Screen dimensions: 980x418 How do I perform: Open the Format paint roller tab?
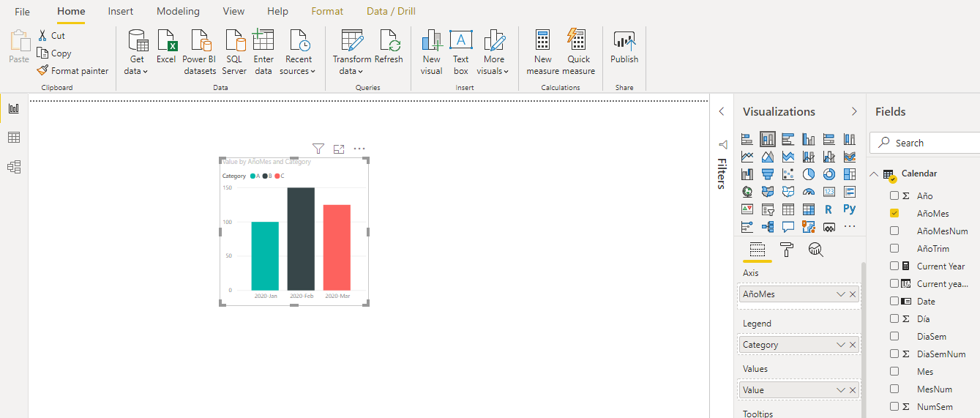[787, 250]
